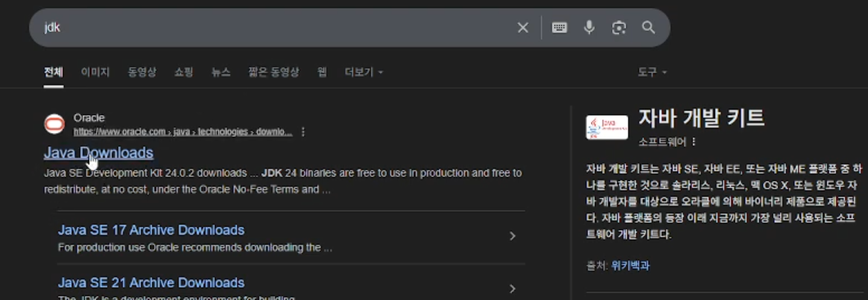Open Java SE 17 Archive Downloads link
Viewport: 868px width, 300px height.
point(151,230)
